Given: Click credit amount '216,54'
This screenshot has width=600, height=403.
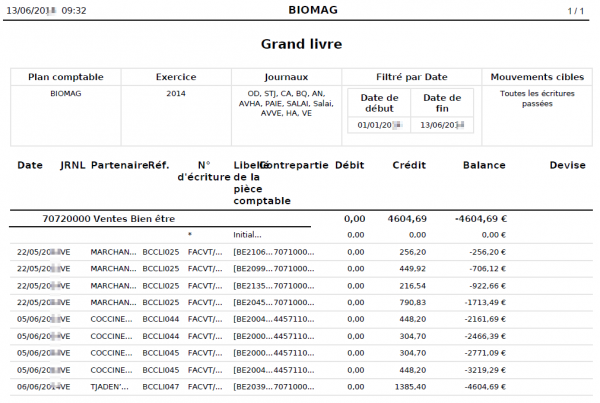Looking at the screenshot, I should [x=412, y=286].
